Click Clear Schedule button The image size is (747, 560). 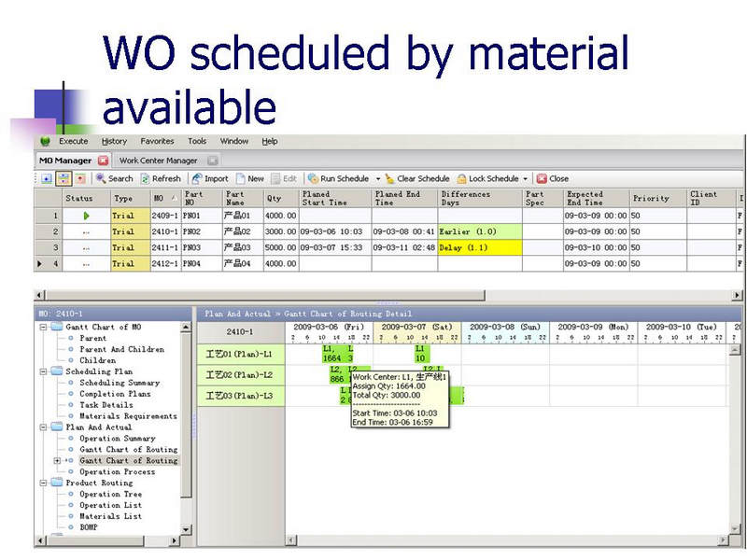417,178
